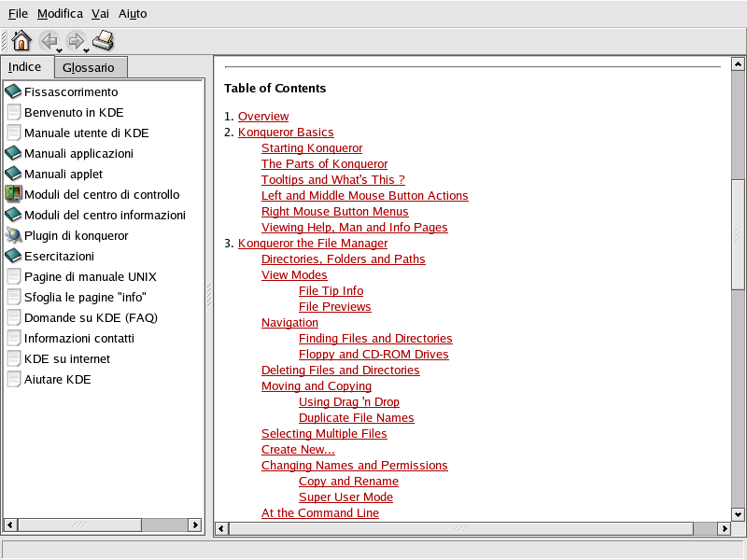Open the Finding Files and Directories link
This screenshot has width=747, height=560.
pyautogui.click(x=375, y=339)
